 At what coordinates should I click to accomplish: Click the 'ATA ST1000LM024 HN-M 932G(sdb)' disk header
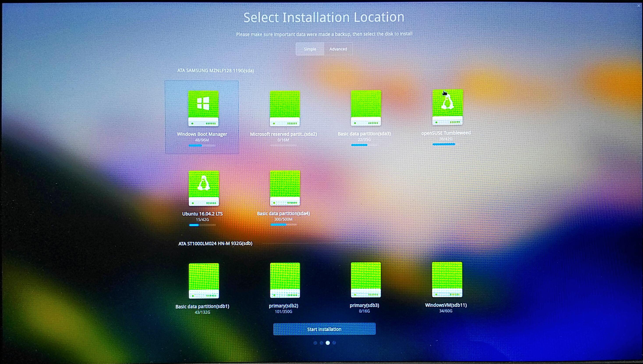[215, 243]
